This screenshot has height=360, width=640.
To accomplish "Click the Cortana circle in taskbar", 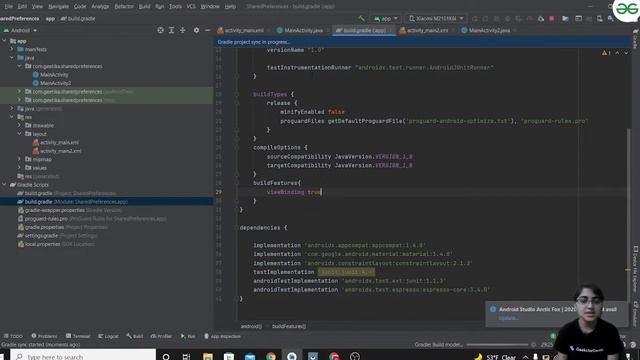I will tap(166, 356).
